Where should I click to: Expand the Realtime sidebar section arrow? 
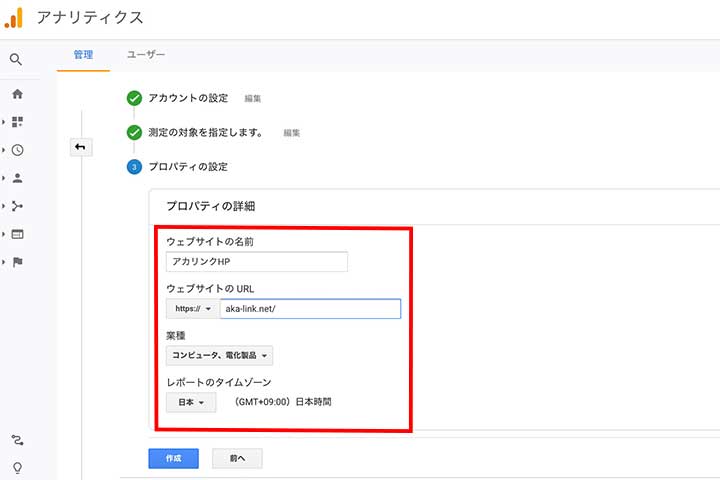3,150
